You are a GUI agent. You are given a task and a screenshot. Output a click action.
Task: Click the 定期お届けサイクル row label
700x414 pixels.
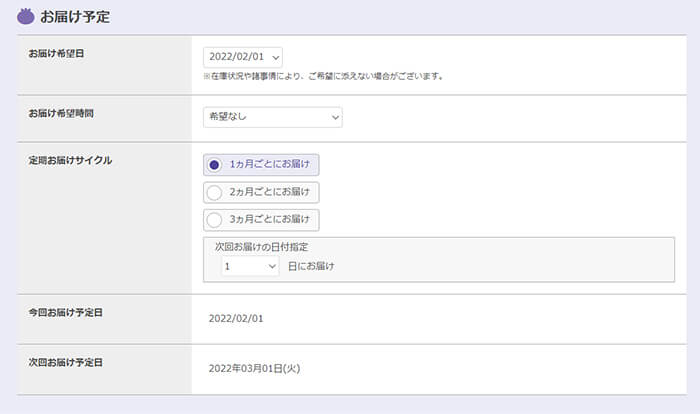tap(70, 160)
